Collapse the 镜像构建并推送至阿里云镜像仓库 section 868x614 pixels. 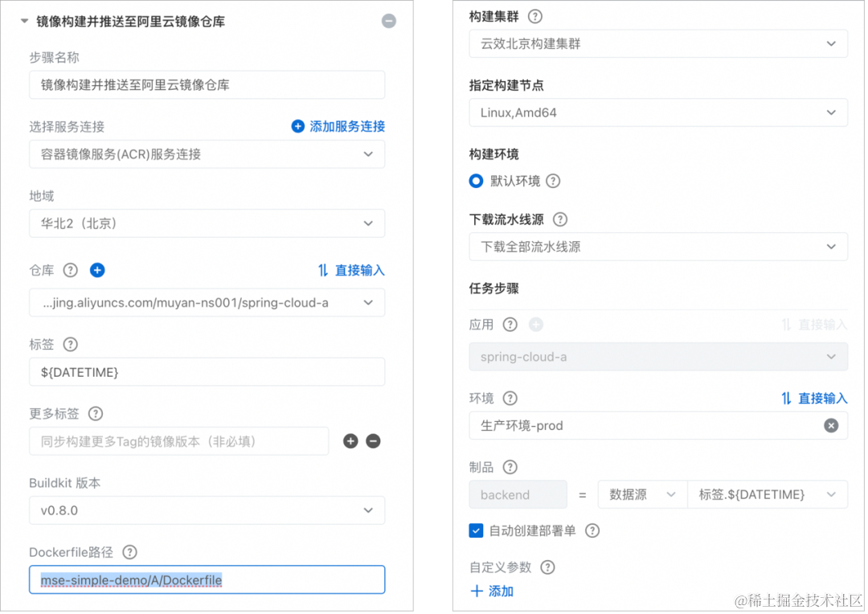pyautogui.click(x=25, y=22)
